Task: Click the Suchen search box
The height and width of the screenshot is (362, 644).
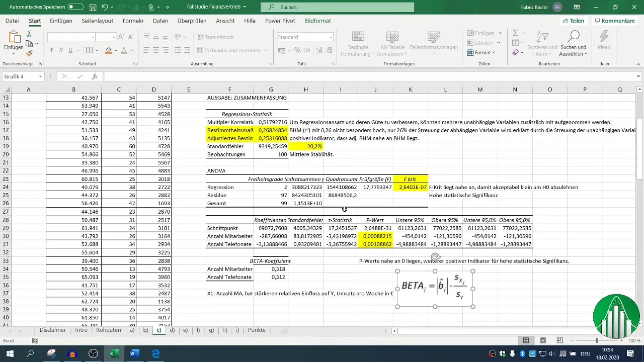Action: tap(337, 8)
